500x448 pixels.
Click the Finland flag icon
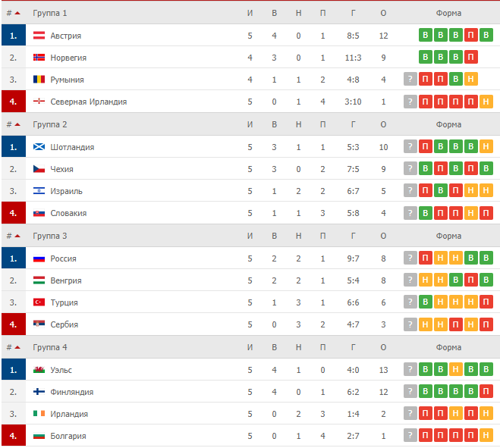(39, 392)
